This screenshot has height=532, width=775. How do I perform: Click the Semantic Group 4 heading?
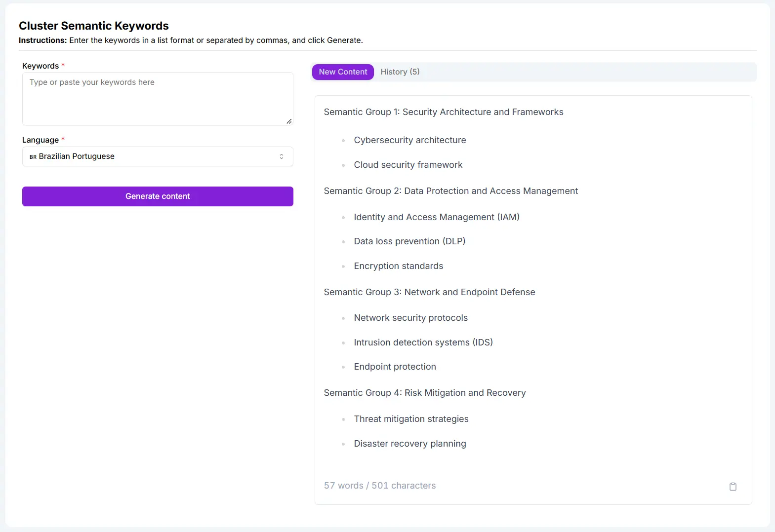pyautogui.click(x=425, y=393)
